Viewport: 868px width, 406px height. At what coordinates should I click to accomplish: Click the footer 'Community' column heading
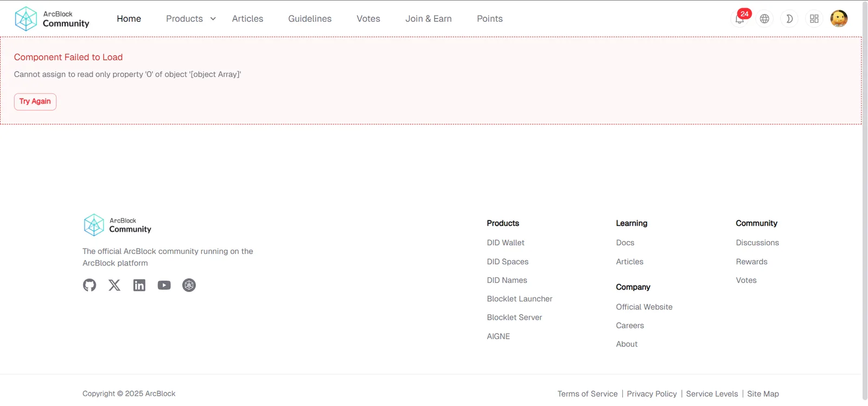point(757,223)
